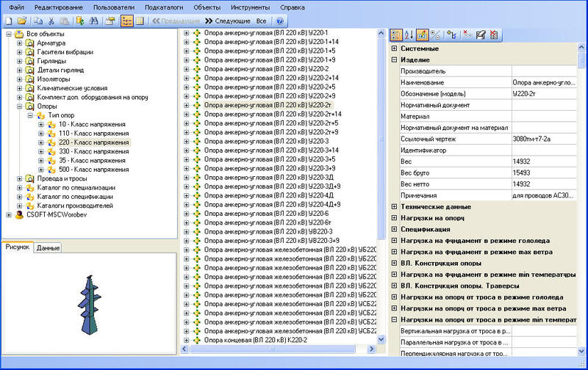Click the delete-table red X icon
Viewport: 588px width, 370px height.
494,35
